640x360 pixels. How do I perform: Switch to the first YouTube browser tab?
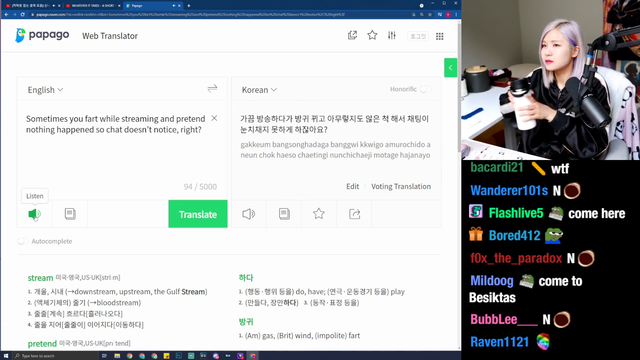[32, 6]
